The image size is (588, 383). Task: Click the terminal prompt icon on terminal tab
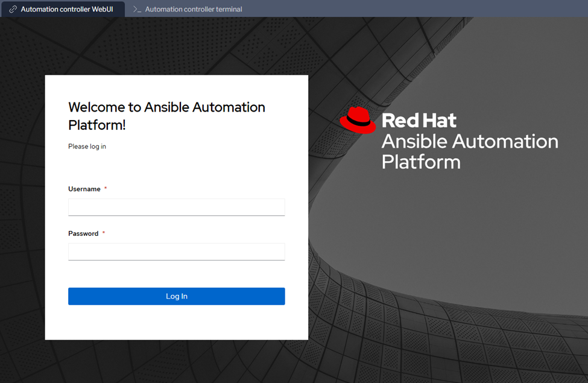coord(138,10)
